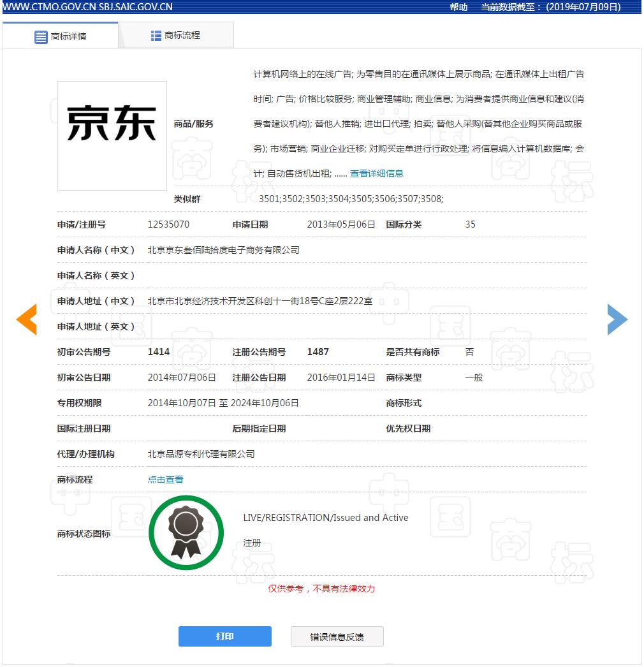
Task: Click the blue 打印 button
Action: 225,636
